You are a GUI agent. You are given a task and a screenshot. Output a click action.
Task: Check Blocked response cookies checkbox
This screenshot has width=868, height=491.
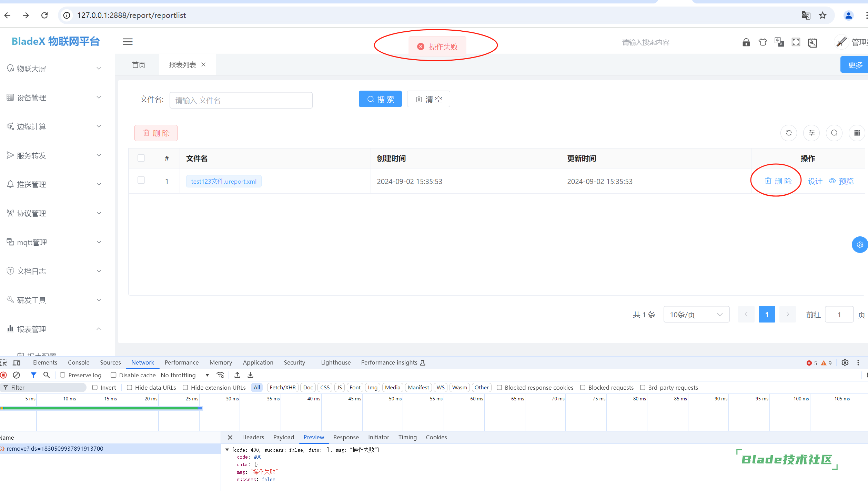click(x=499, y=387)
